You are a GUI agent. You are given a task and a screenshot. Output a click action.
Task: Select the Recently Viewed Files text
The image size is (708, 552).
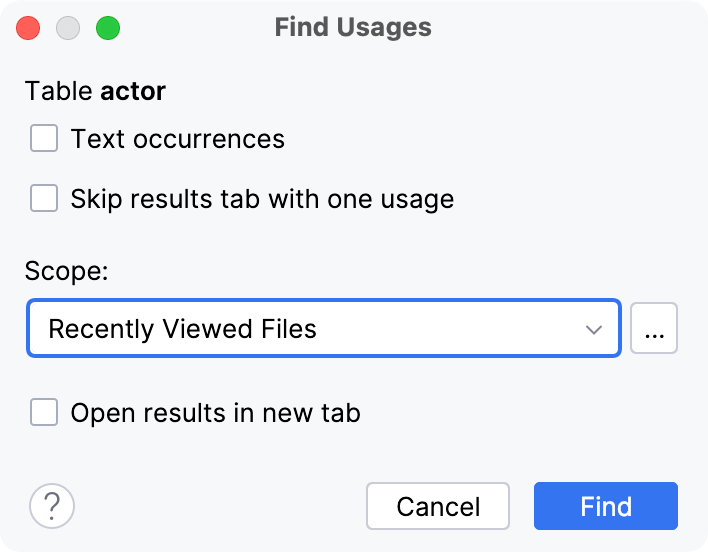pyautogui.click(x=182, y=329)
